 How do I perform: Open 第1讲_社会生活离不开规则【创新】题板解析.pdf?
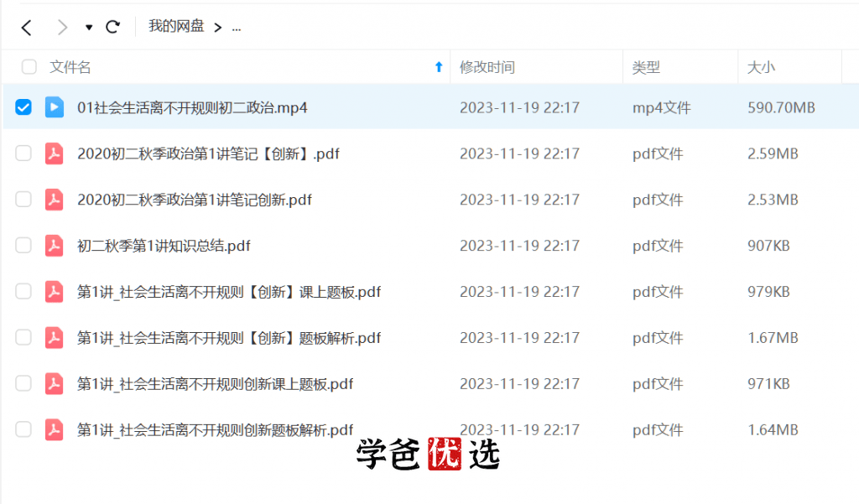tap(229, 337)
